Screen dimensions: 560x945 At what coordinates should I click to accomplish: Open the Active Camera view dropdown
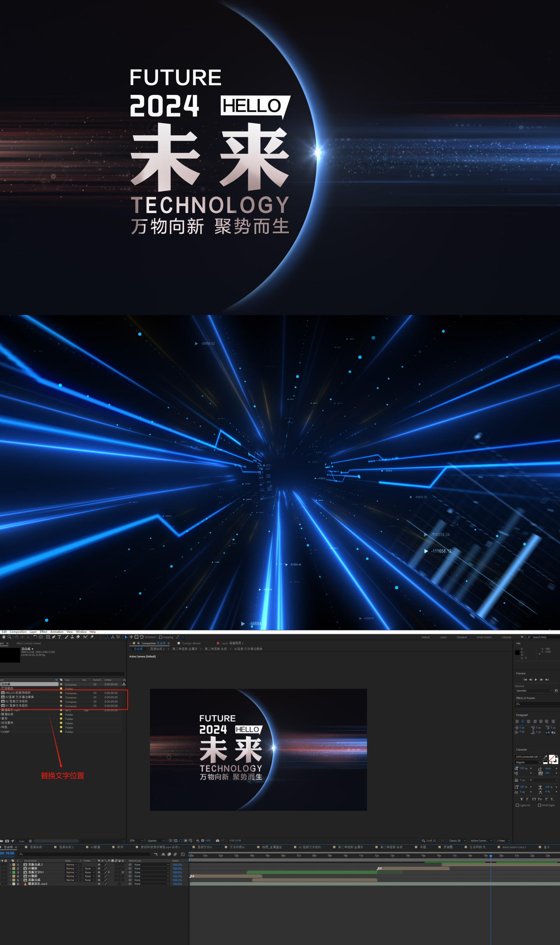[x=481, y=841]
